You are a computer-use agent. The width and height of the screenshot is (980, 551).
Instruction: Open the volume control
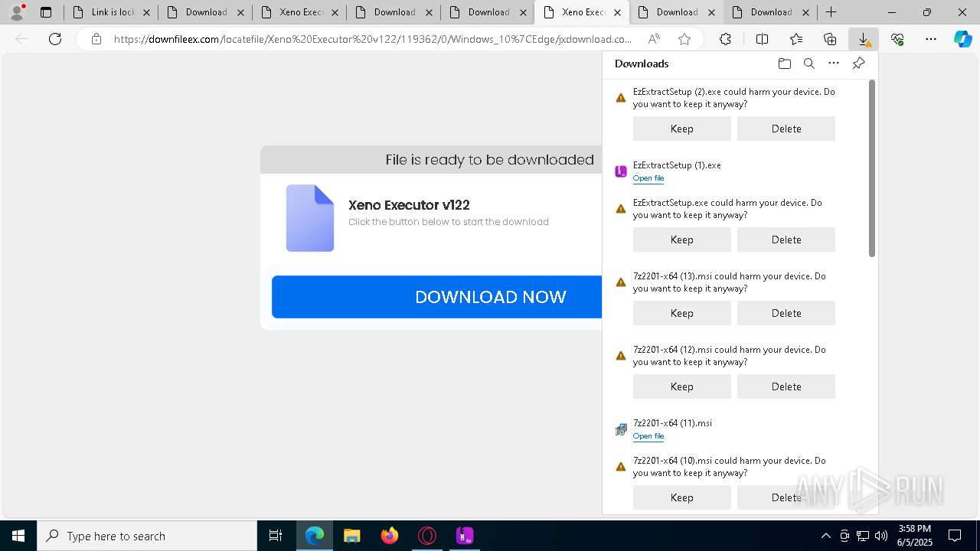click(881, 536)
